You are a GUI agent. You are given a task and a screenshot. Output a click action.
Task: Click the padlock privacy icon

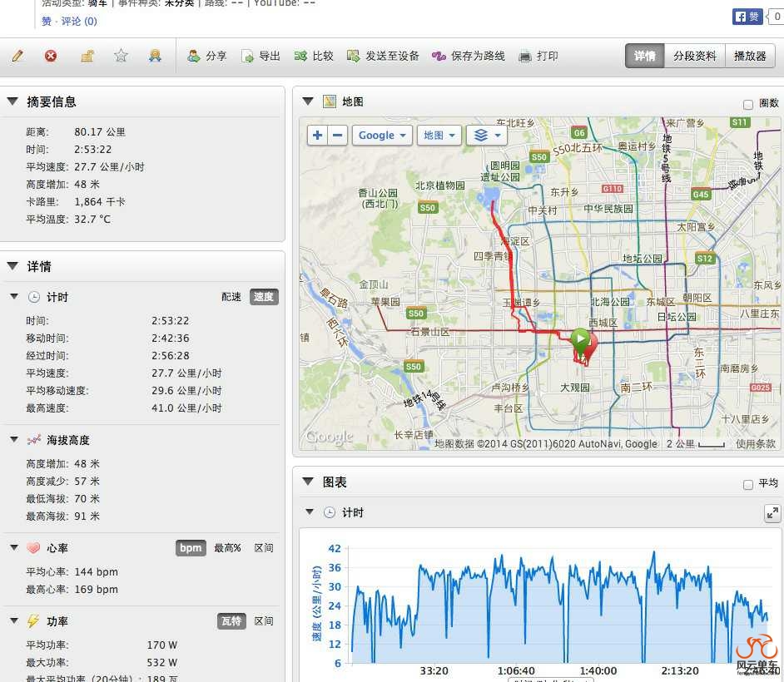tap(87, 56)
